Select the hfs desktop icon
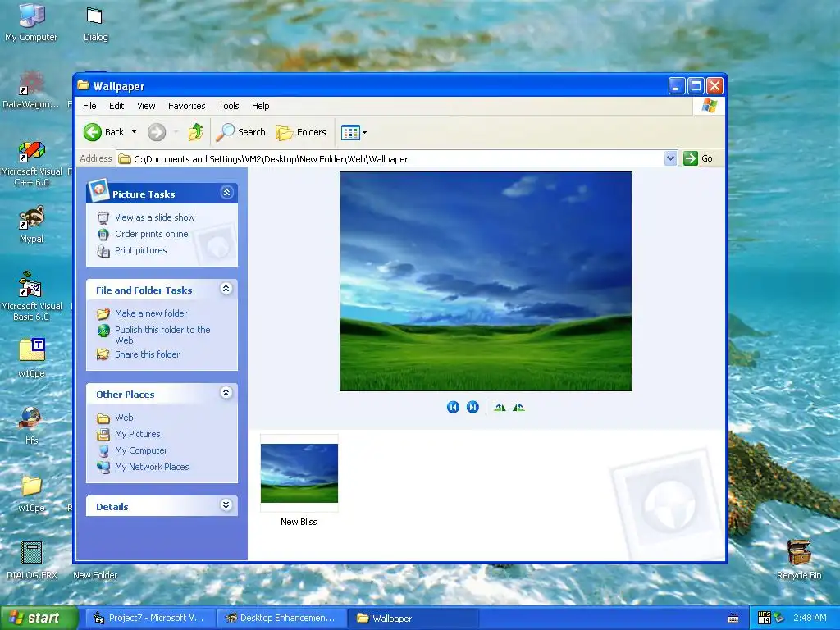Screen dimensions: 840x630 [x=31, y=426]
